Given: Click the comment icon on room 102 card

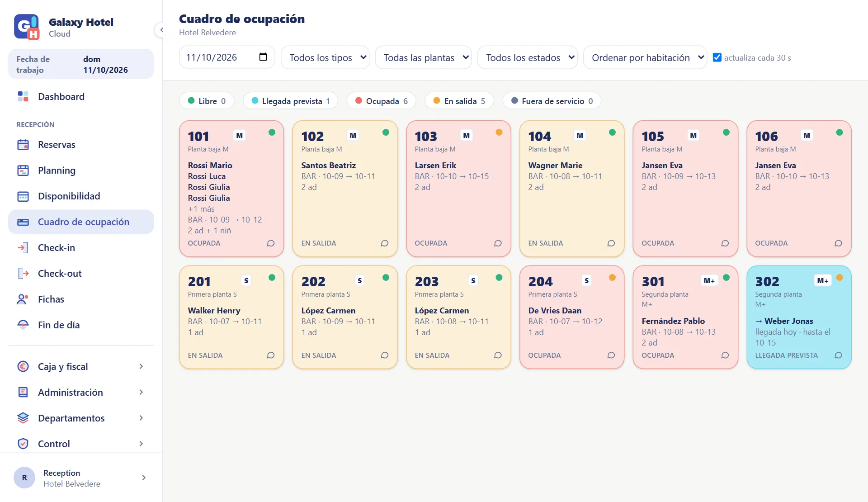Looking at the screenshot, I should 385,243.
